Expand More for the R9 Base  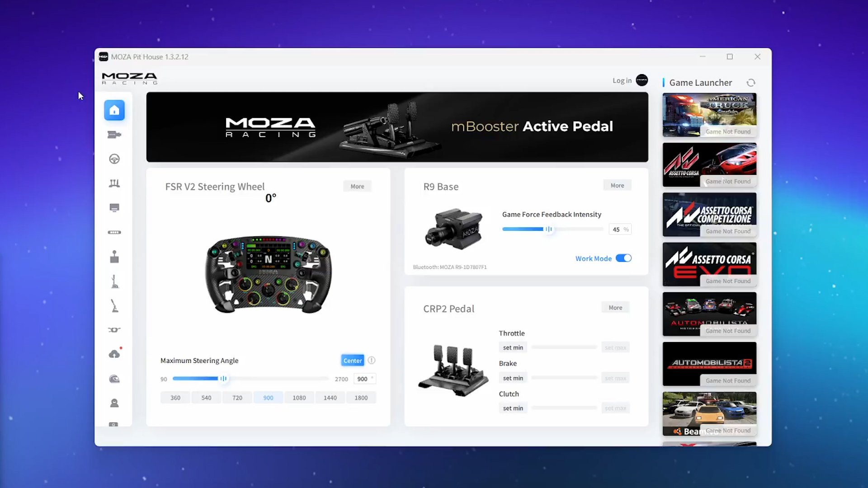click(617, 185)
